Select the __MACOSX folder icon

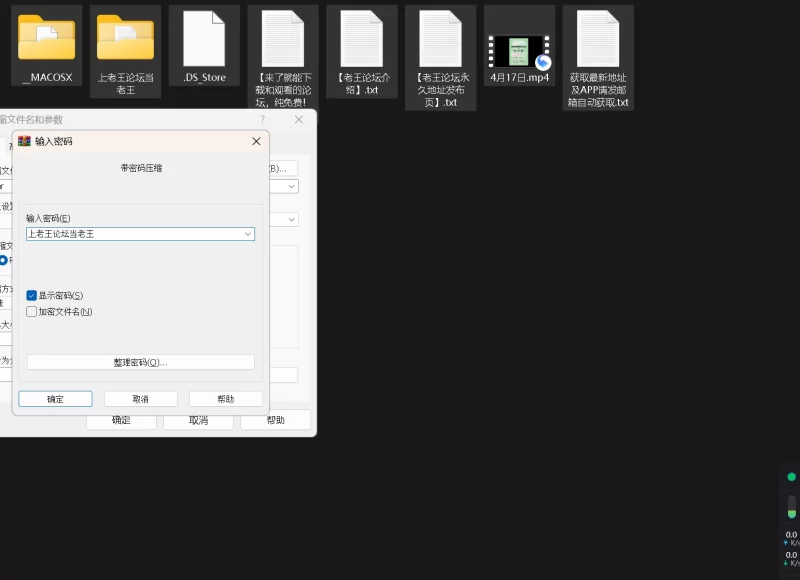point(46,38)
